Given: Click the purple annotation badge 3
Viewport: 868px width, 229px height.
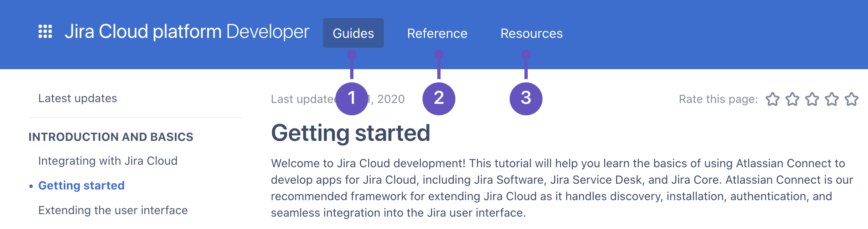Looking at the screenshot, I should pos(526,99).
